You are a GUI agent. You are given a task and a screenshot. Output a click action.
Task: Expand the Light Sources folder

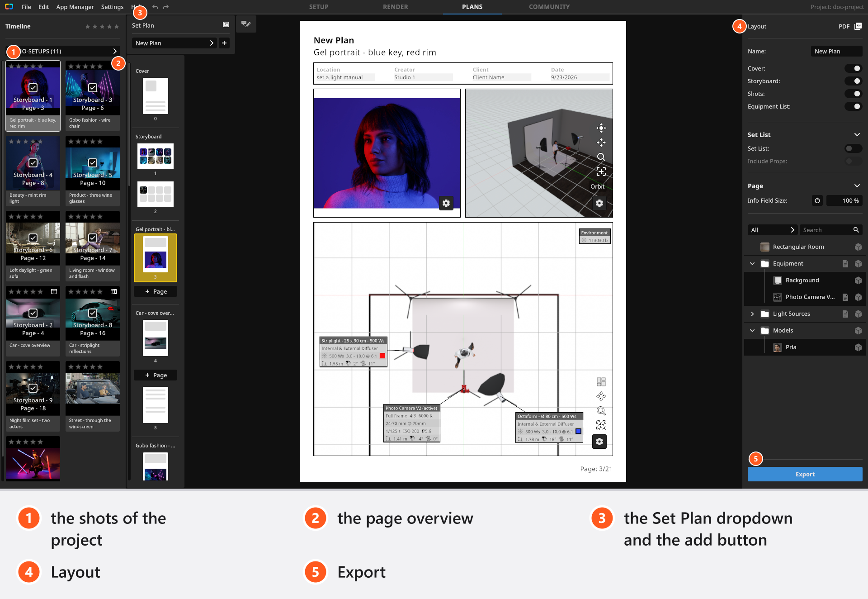pyautogui.click(x=752, y=314)
